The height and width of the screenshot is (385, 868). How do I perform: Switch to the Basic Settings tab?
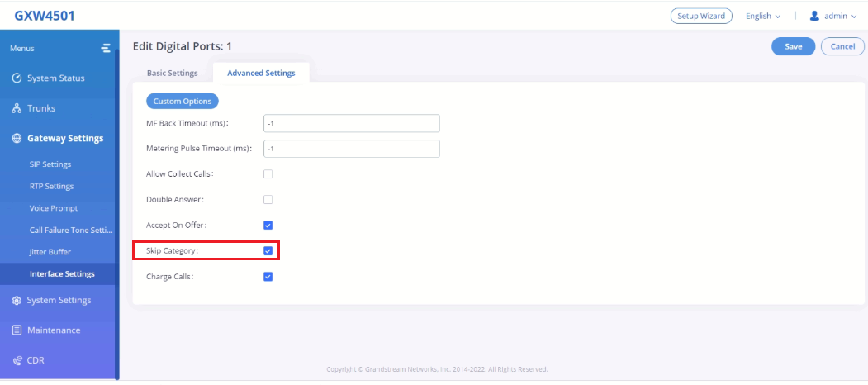(x=172, y=74)
